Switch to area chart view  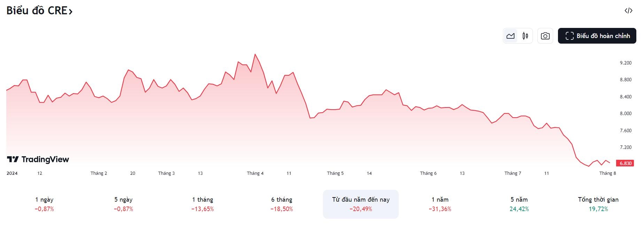(x=511, y=36)
